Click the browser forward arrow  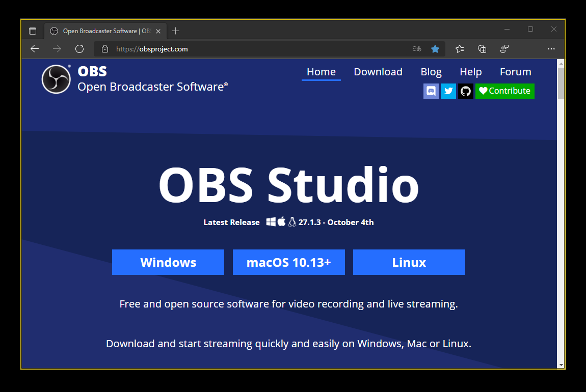57,49
